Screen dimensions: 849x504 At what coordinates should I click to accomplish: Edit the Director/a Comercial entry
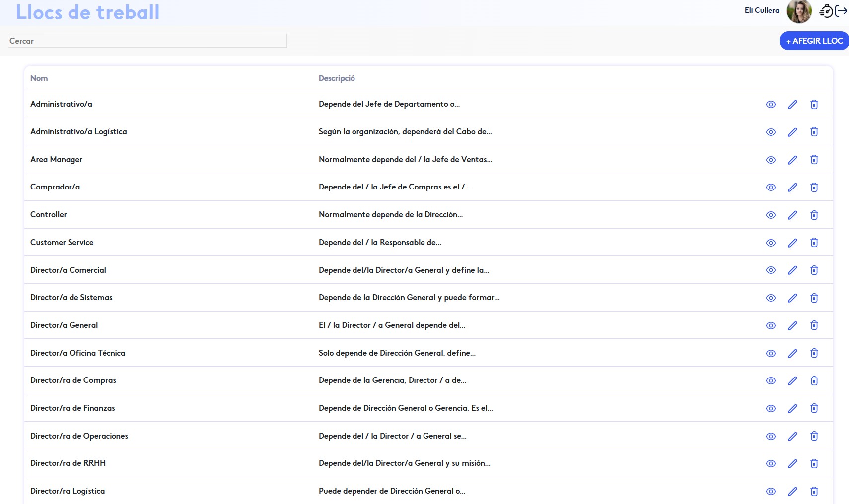tap(792, 270)
